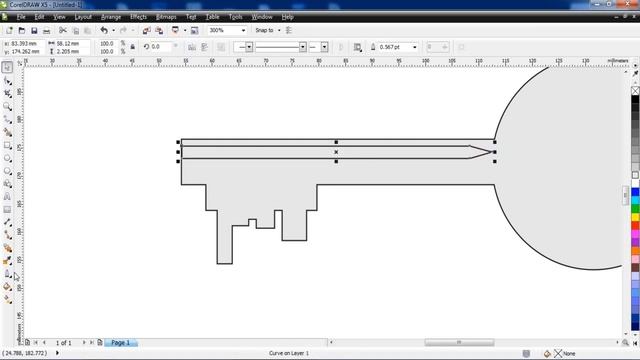Screen dimensions: 640x360
Task: Open the Arrange menu
Action: (x=111, y=17)
